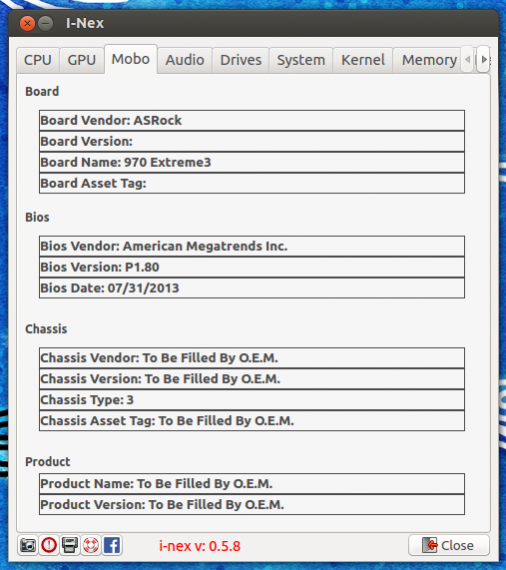Click the exit icon on the Close button
506x570 pixels.
click(430, 545)
